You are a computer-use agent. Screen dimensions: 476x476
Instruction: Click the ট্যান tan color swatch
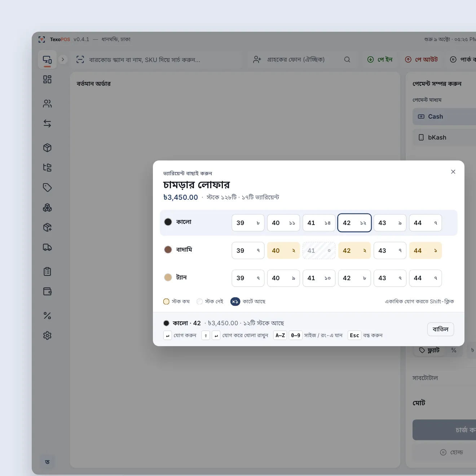(168, 277)
